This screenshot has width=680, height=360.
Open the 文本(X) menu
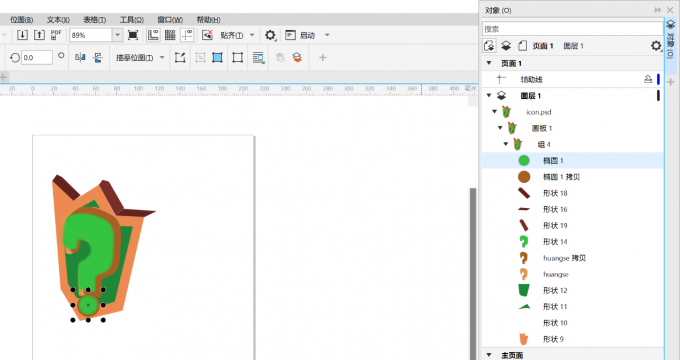pos(58,20)
